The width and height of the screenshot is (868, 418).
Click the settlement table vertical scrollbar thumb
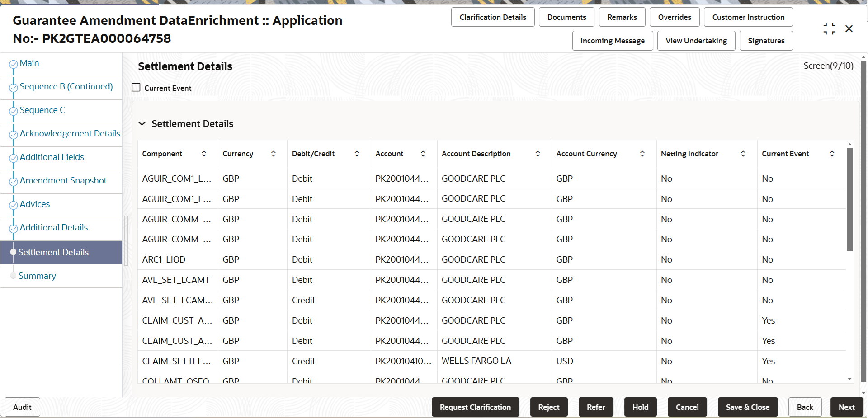click(x=849, y=199)
